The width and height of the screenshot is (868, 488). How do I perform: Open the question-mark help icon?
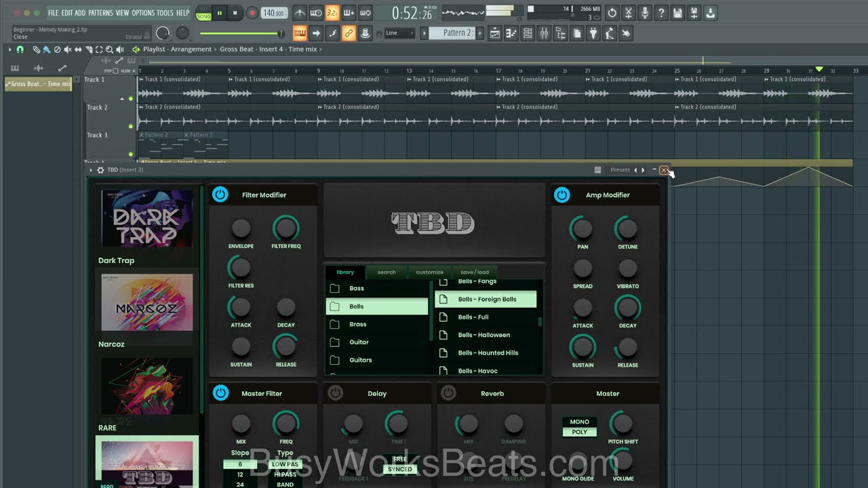point(661,13)
